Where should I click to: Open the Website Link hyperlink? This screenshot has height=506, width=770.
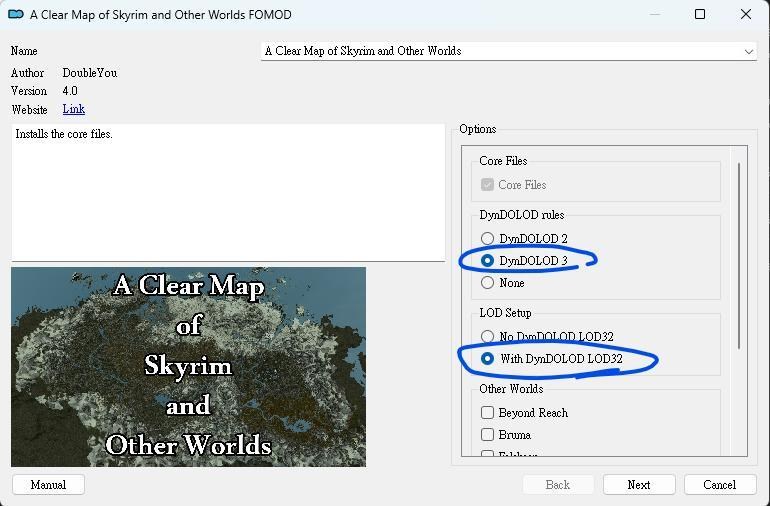[x=73, y=109]
